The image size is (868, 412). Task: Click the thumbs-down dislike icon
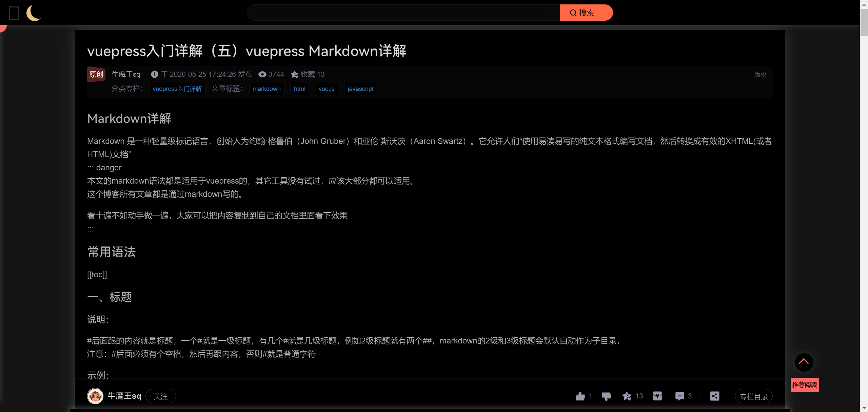(606, 396)
